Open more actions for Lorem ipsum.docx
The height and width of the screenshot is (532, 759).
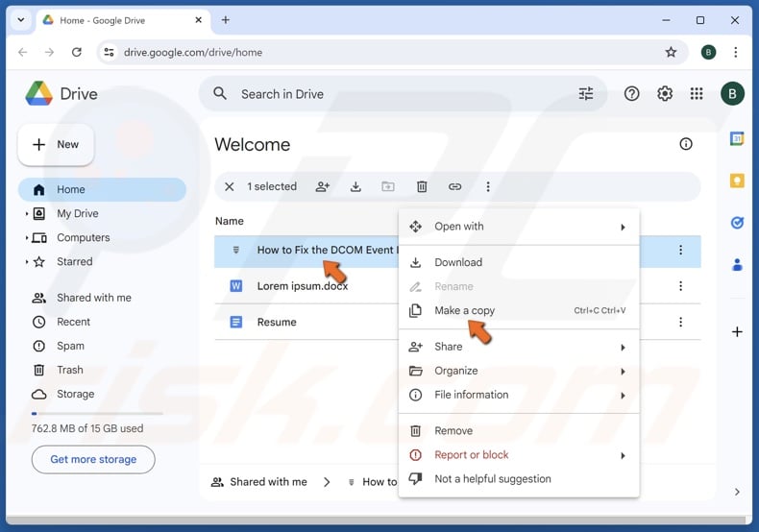point(680,286)
